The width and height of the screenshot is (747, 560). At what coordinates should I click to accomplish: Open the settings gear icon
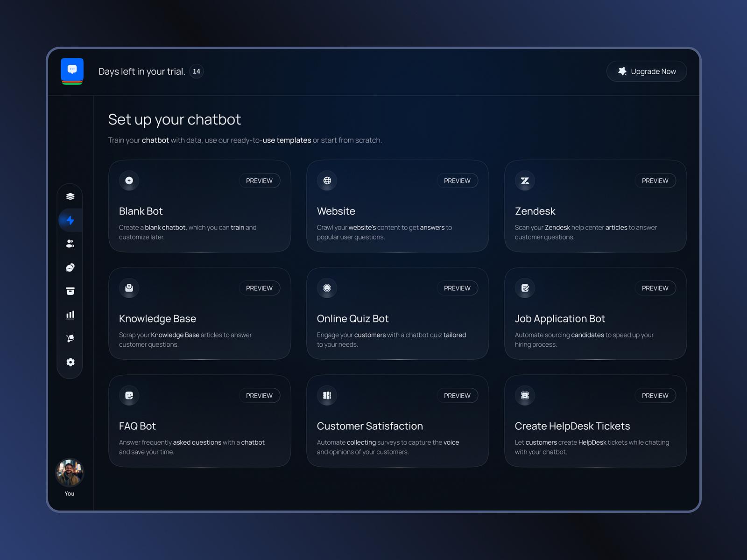[x=70, y=362]
